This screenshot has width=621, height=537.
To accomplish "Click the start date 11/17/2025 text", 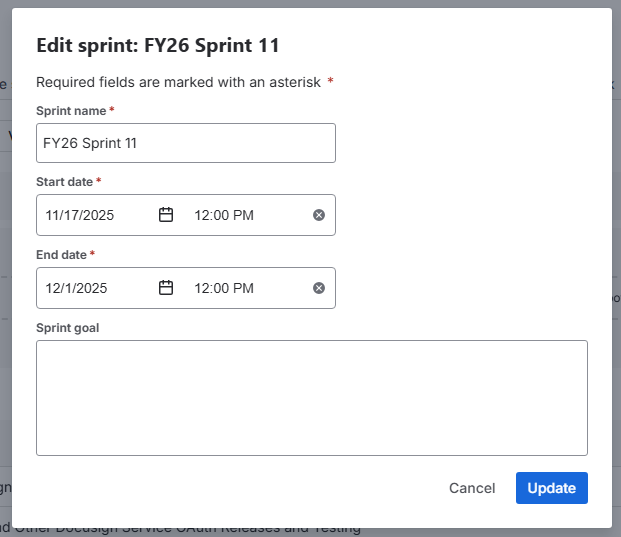I will coord(81,215).
